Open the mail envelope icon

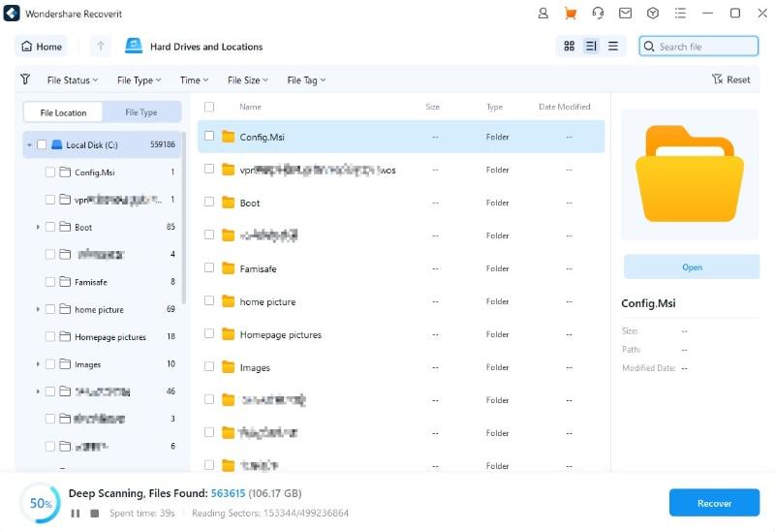[625, 14]
